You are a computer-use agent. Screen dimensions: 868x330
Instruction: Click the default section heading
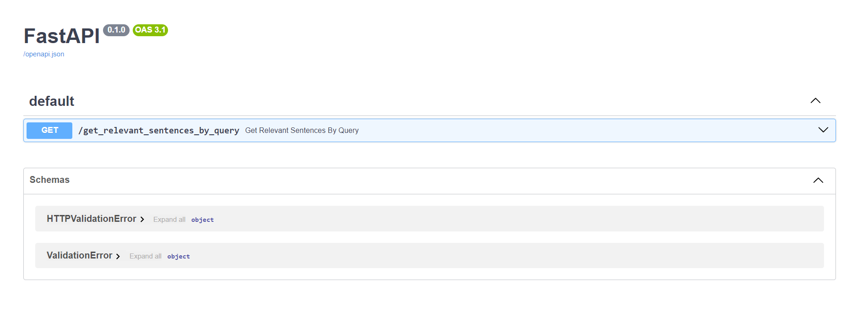point(52,101)
